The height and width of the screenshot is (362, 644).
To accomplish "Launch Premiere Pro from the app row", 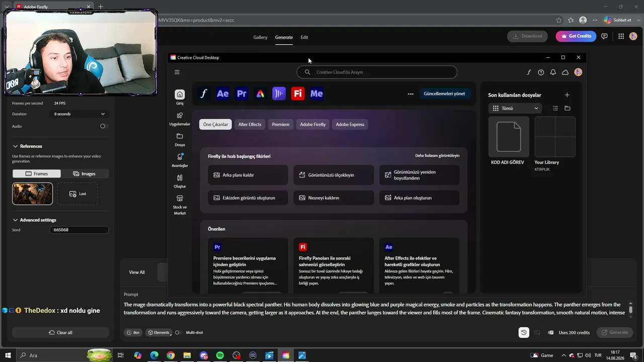I will coord(242,94).
